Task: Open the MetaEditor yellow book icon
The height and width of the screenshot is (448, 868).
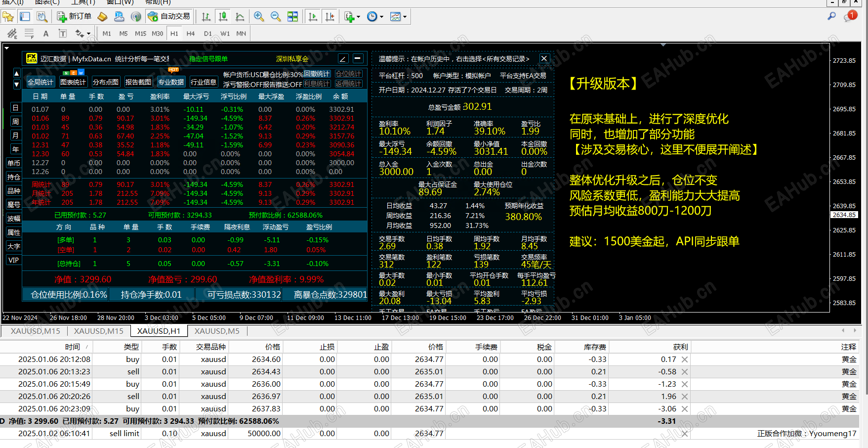Action: coord(102,17)
